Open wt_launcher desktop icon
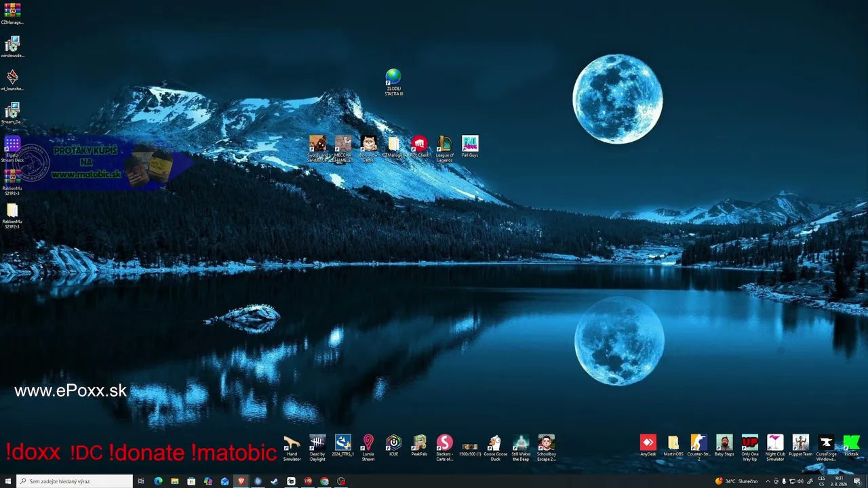 [12, 80]
